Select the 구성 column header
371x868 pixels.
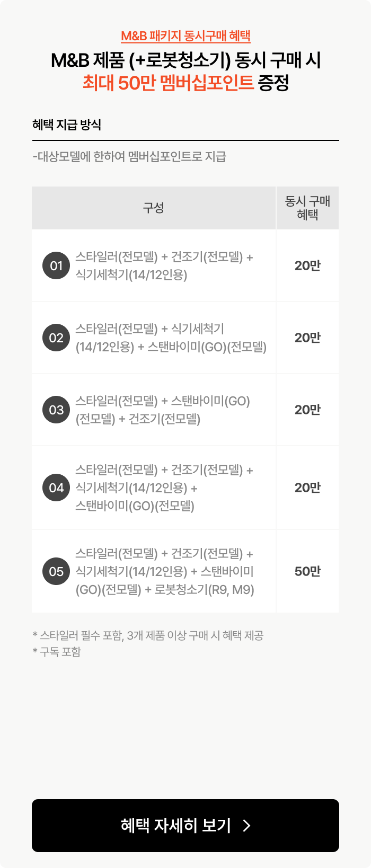click(x=154, y=208)
